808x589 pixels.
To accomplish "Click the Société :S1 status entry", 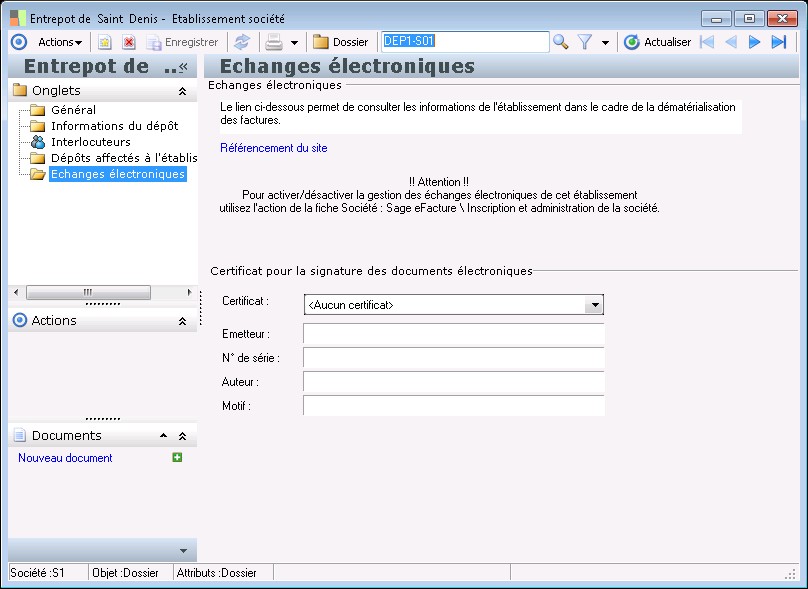I will pyautogui.click(x=37, y=573).
